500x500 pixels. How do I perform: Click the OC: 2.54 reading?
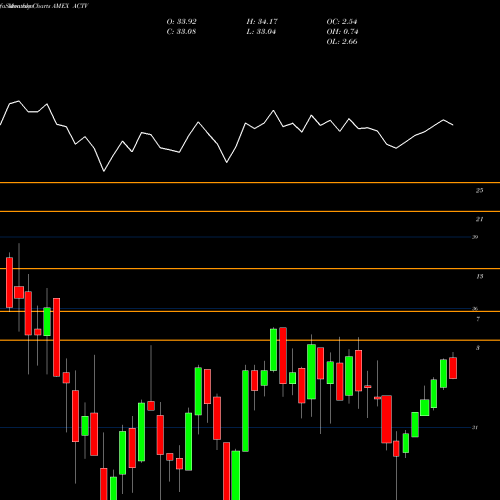click(342, 22)
